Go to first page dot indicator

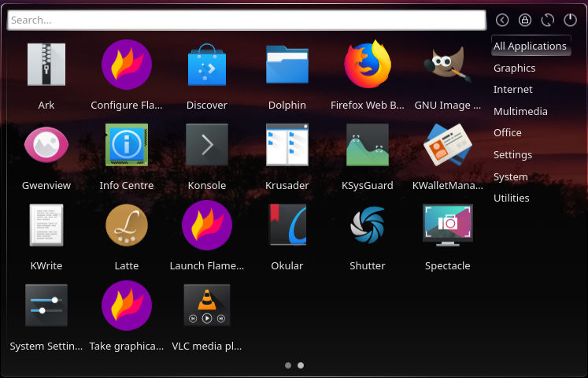(288, 365)
